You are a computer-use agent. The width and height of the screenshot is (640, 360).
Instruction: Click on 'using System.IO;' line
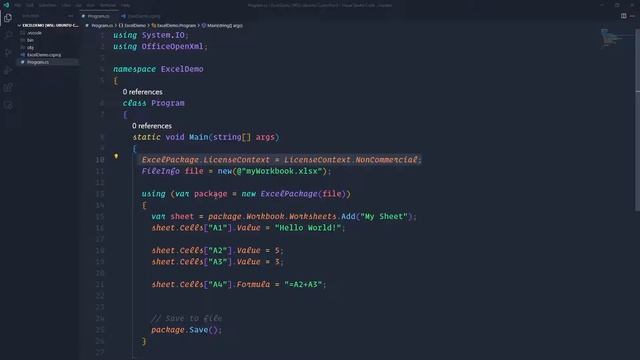coord(151,35)
